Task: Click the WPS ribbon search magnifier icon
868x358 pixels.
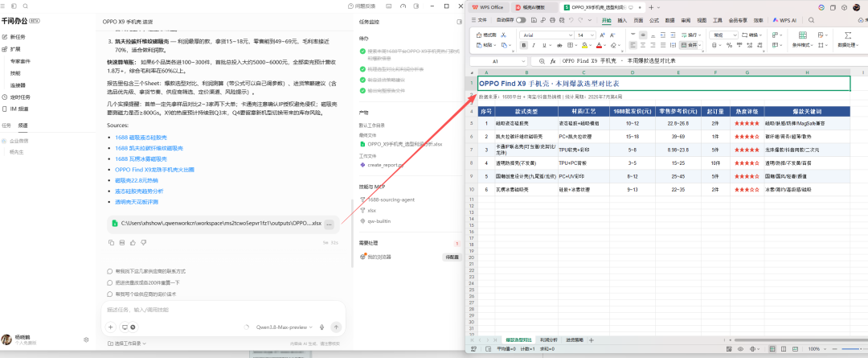Action: click(811, 20)
